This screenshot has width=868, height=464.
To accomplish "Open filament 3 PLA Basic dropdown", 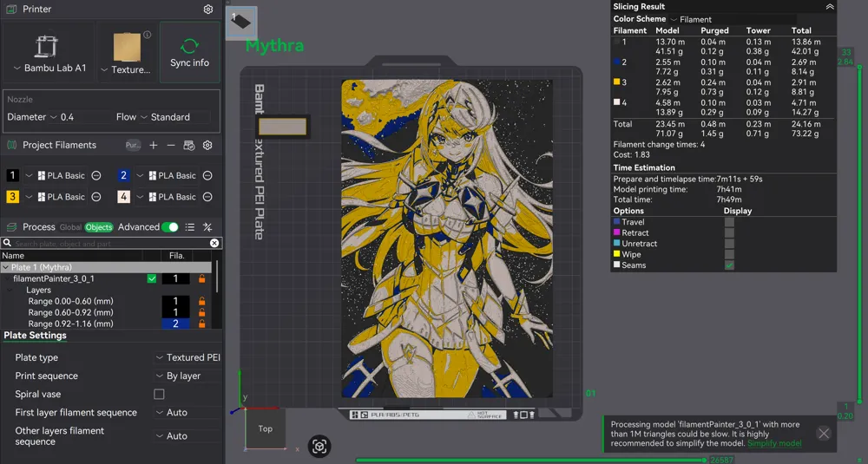I will coord(29,197).
